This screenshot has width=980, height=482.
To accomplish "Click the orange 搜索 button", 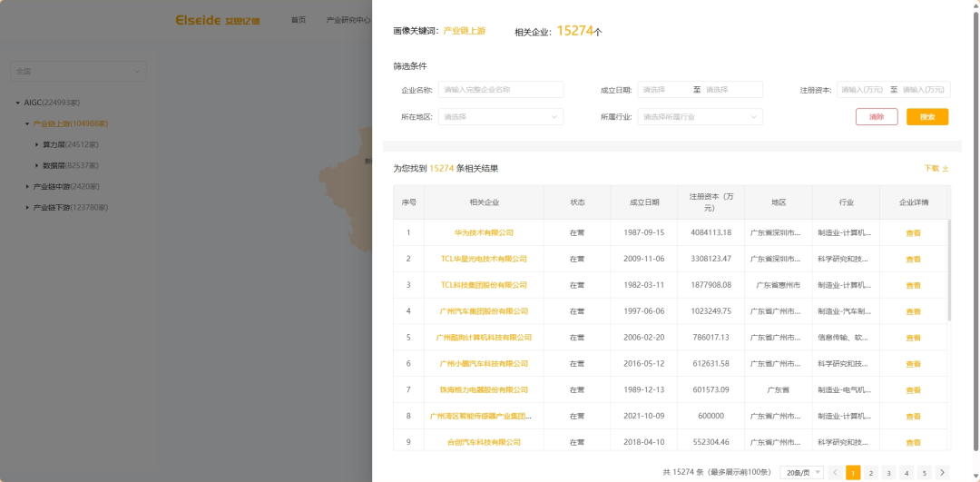I will tap(927, 117).
